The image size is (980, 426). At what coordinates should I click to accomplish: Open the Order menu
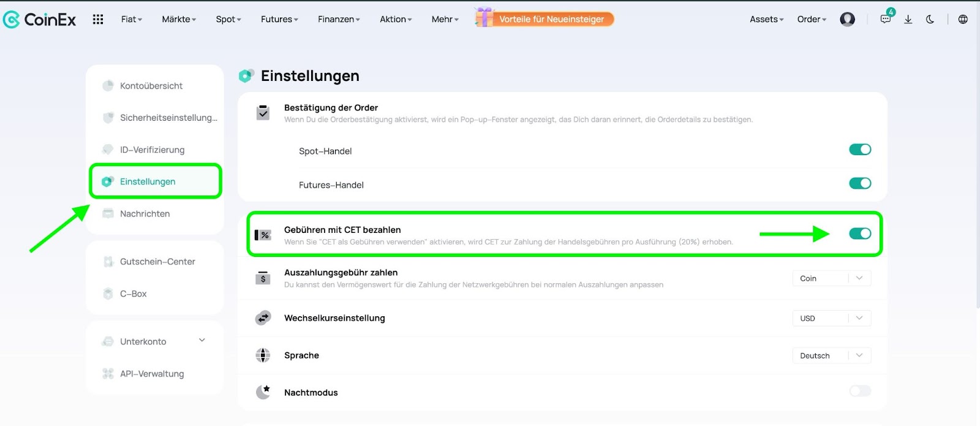pos(812,19)
